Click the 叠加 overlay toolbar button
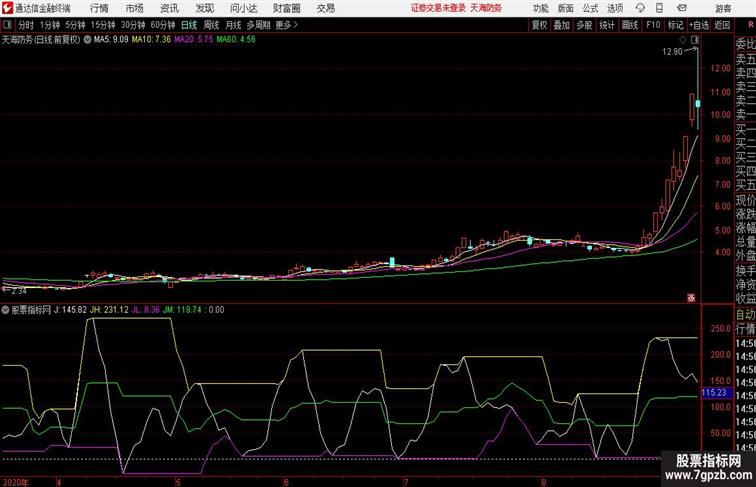Viewport: 756px width, 487px height. point(562,25)
